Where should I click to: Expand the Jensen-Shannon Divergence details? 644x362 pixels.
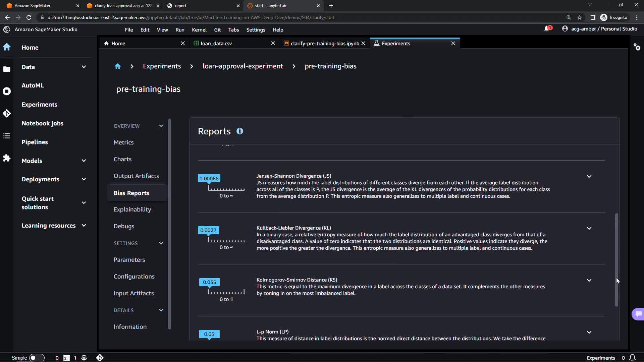tap(589, 176)
